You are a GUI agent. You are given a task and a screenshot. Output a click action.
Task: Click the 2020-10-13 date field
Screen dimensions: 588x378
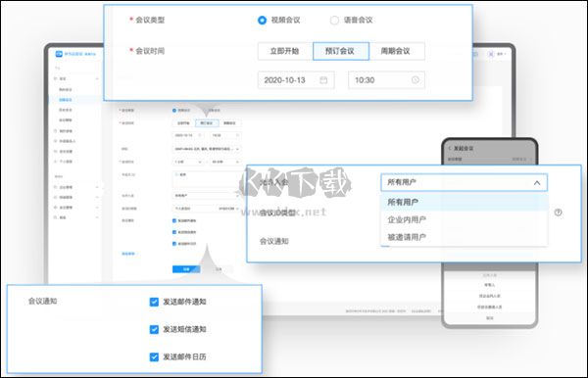pyautogui.click(x=296, y=80)
